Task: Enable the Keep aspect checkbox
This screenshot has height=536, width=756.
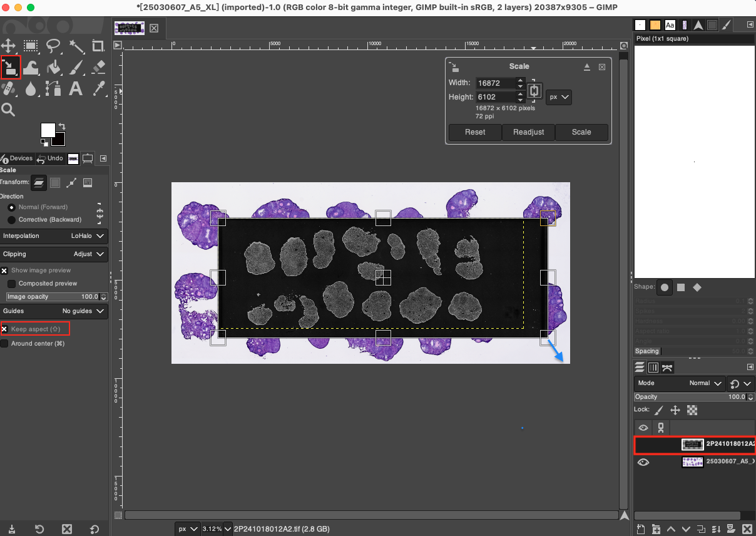Action: [4, 329]
